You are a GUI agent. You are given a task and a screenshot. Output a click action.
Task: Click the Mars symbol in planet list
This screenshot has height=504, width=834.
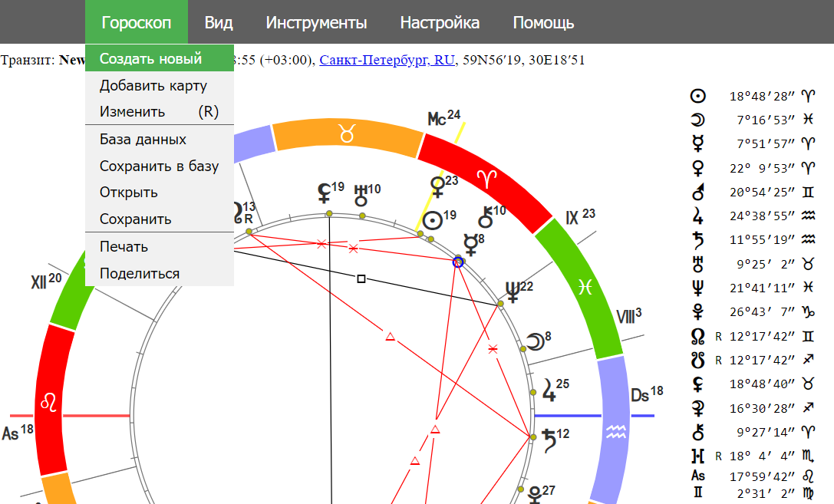[x=697, y=192]
